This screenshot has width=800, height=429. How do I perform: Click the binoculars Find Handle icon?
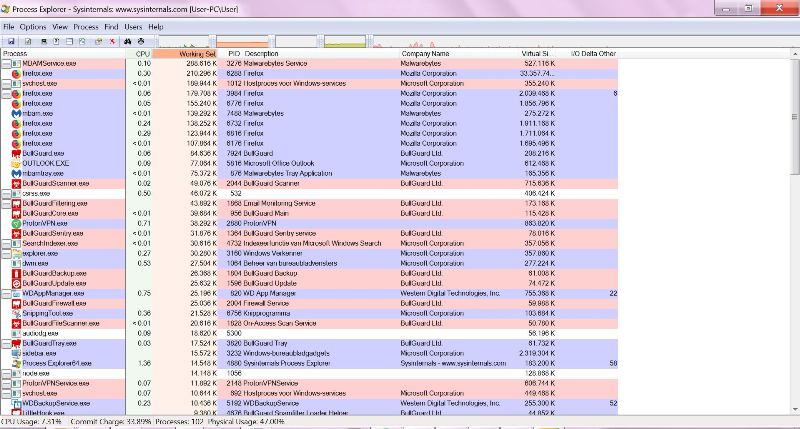coord(128,42)
